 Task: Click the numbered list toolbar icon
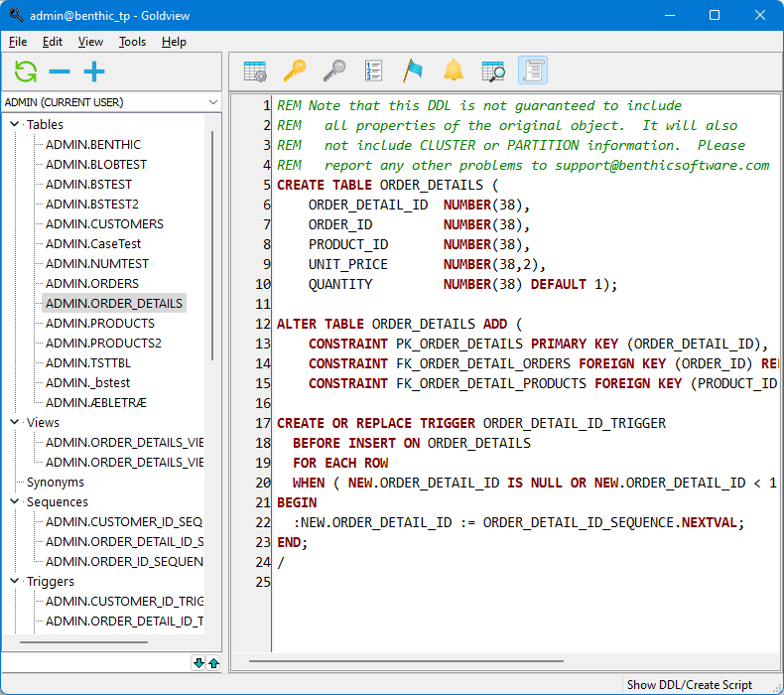coord(374,70)
